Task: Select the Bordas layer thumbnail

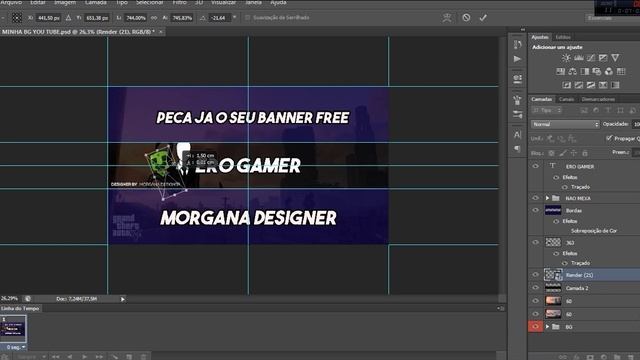Action: 553,210
